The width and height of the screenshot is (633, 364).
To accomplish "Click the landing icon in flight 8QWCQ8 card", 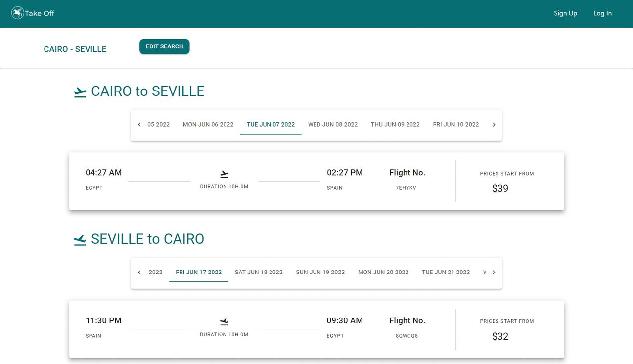I will coord(224,322).
